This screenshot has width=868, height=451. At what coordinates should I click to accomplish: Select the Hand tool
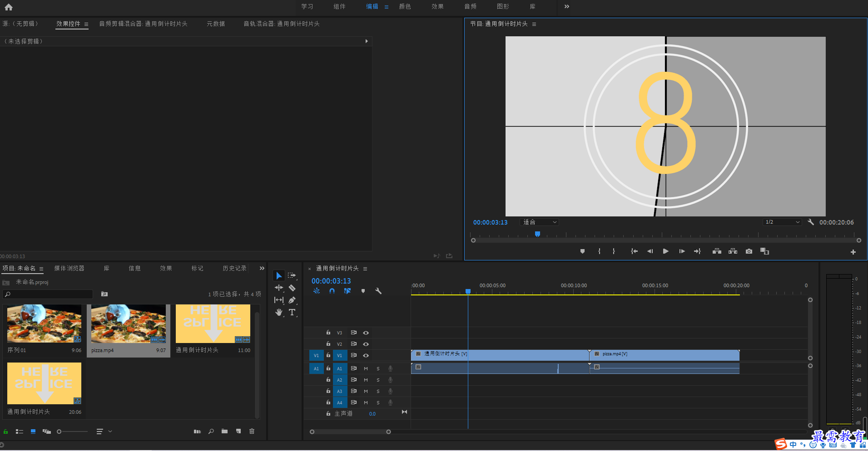pyautogui.click(x=279, y=312)
